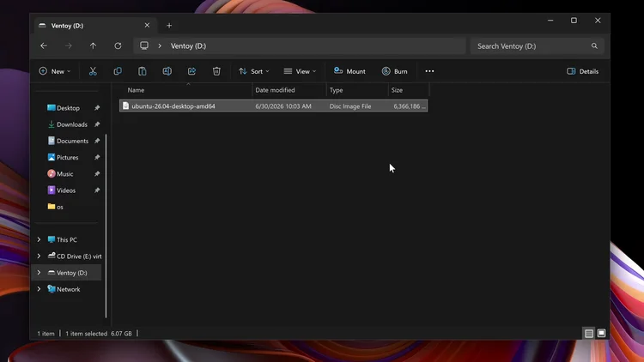This screenshot has width=644, height=362.
Task: Go back with the left arrow
Action: (x=44, y=46)
